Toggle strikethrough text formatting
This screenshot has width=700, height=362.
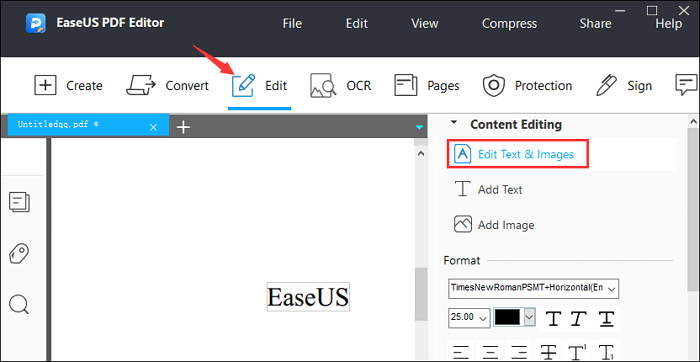point(548,353)
